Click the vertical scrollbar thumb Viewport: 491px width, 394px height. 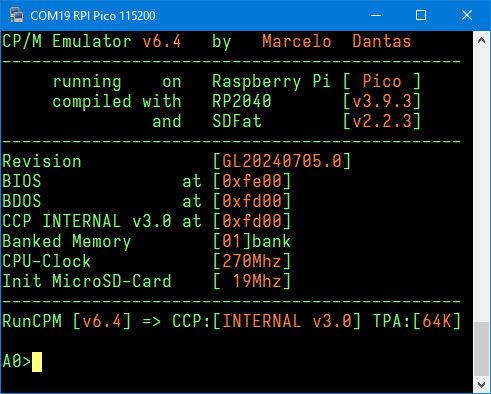(x=481, y=349)
